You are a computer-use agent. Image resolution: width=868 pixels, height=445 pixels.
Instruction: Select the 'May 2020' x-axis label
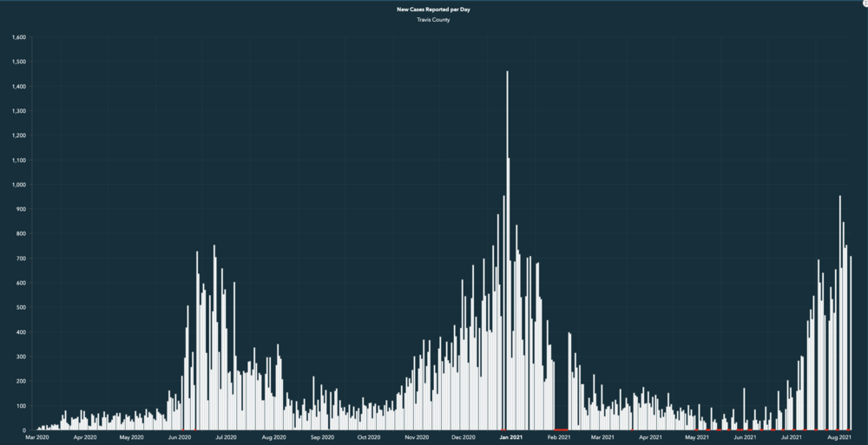point(131,438)
